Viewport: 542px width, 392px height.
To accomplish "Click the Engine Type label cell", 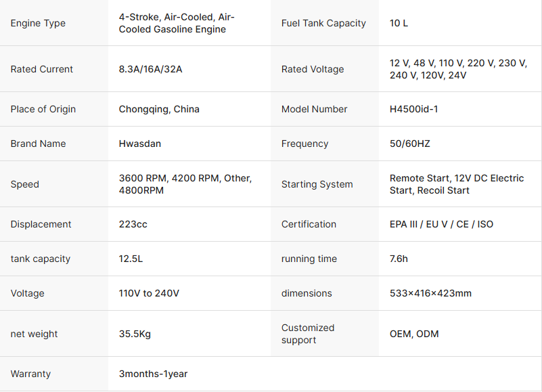I will 38,23.
